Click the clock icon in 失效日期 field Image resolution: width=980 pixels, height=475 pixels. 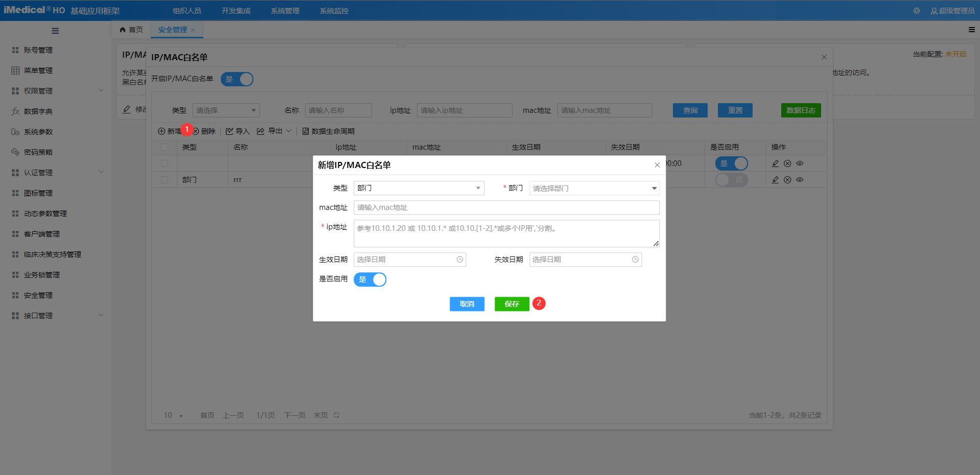point(635,259)
